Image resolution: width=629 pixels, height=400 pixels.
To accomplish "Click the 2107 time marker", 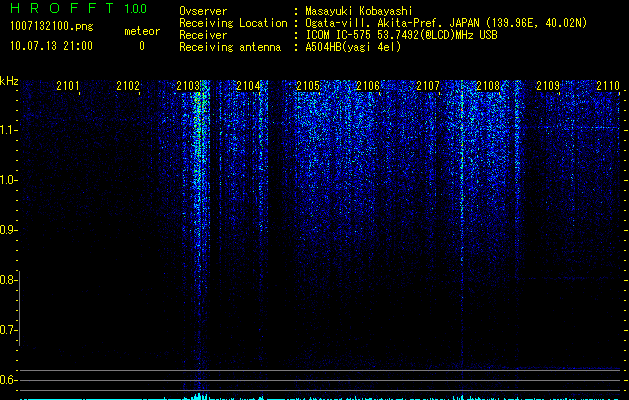I will click(428, 85).
